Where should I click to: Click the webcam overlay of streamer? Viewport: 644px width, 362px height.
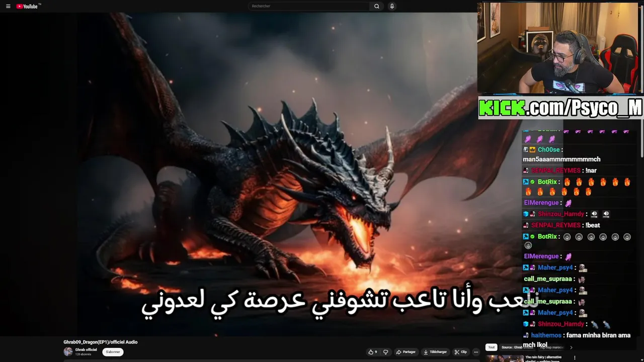[557, 48]
